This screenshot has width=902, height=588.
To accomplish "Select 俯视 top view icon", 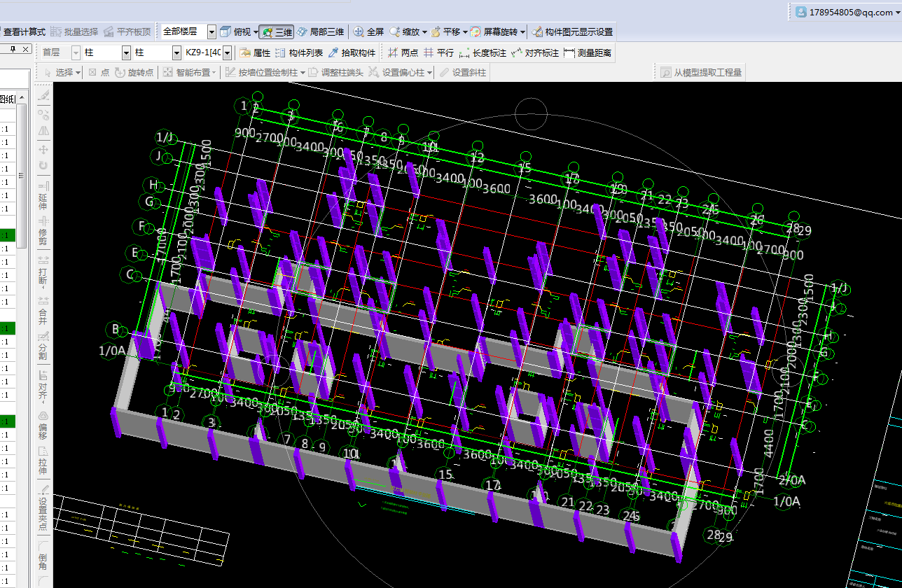I will 225,31.
